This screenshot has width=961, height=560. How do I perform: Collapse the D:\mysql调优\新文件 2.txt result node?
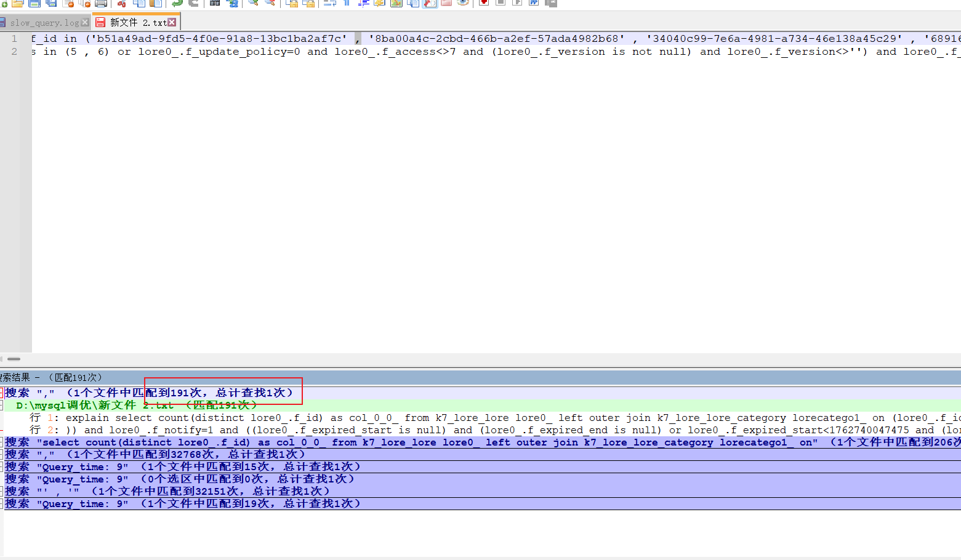tap(1, 406)
